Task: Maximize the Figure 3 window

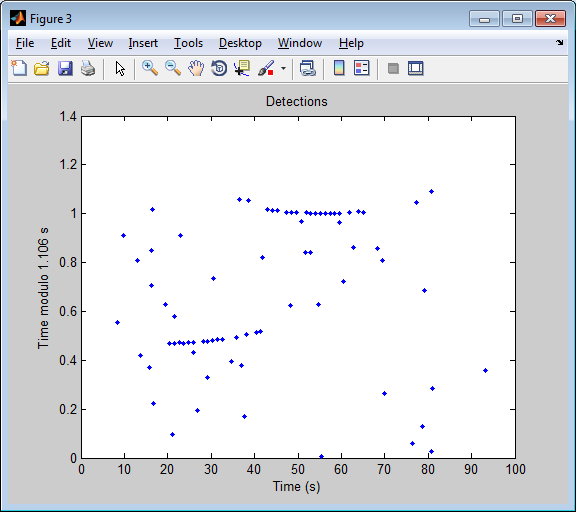Action: click(517, 18)
